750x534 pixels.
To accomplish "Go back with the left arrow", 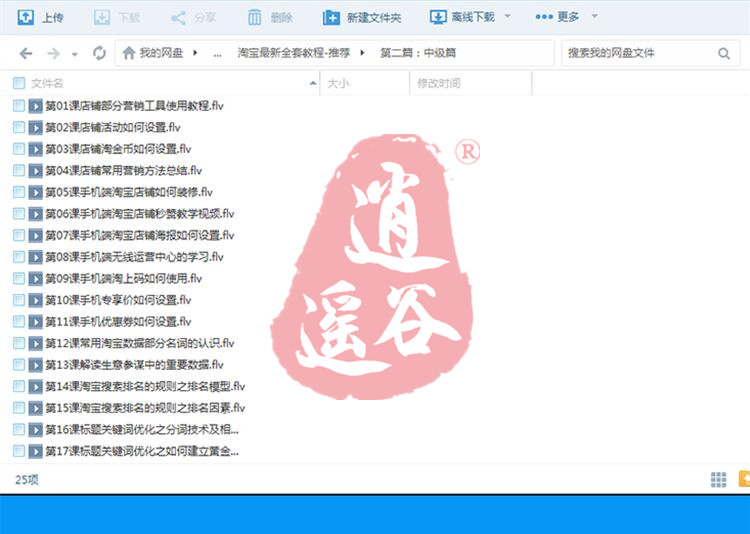I will point(26,53).
